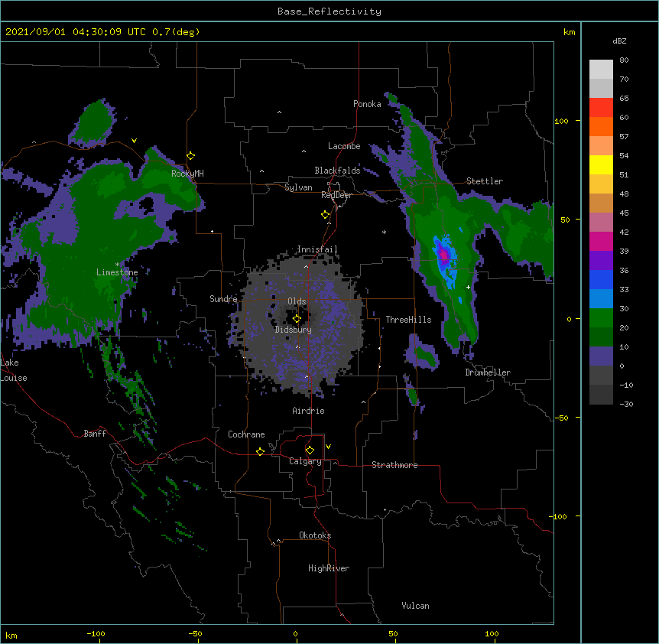Viewport: 659px width, 644px height.
Task: Click the yellow diamond marker near RockyMH
Action: pos(191,156)
